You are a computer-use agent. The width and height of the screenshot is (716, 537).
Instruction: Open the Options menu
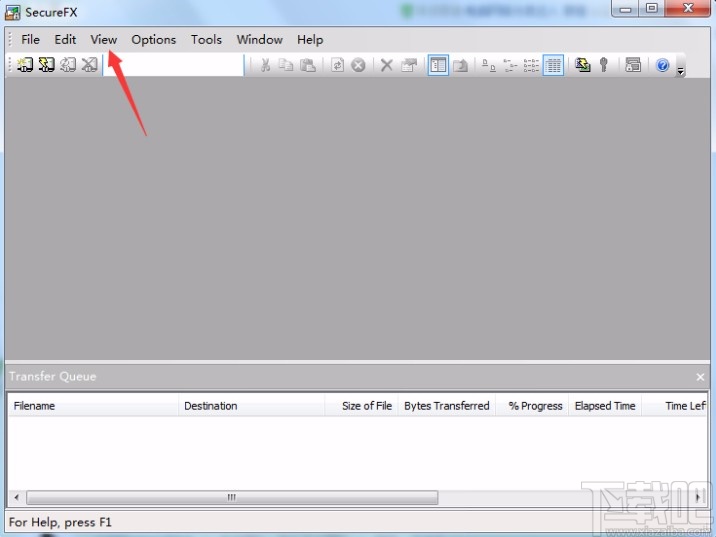point(154,40)
